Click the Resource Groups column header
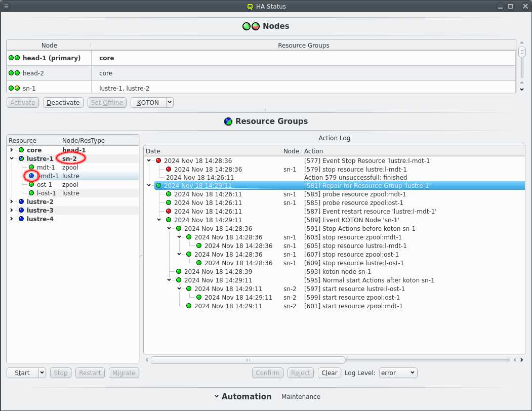 tap(303, 45)
